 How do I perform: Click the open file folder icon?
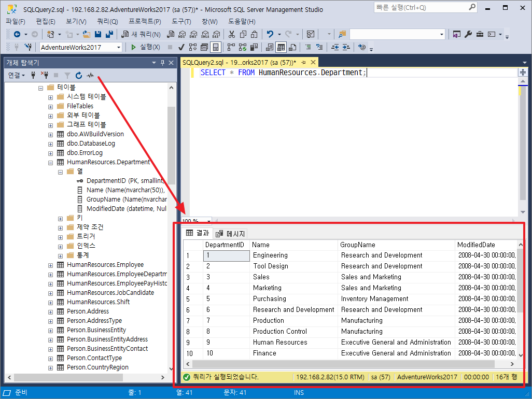click(x=87, y=34)
